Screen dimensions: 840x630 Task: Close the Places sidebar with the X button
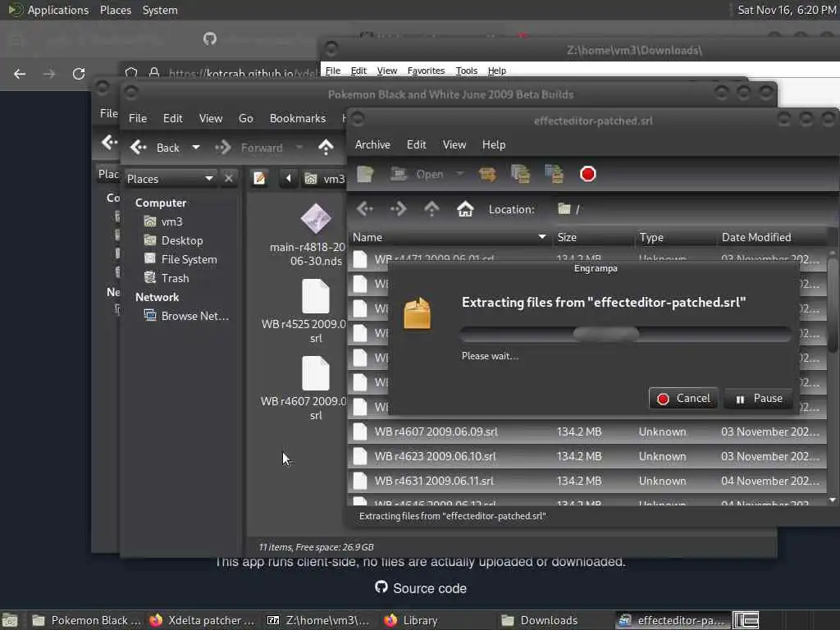pos(229,178)
